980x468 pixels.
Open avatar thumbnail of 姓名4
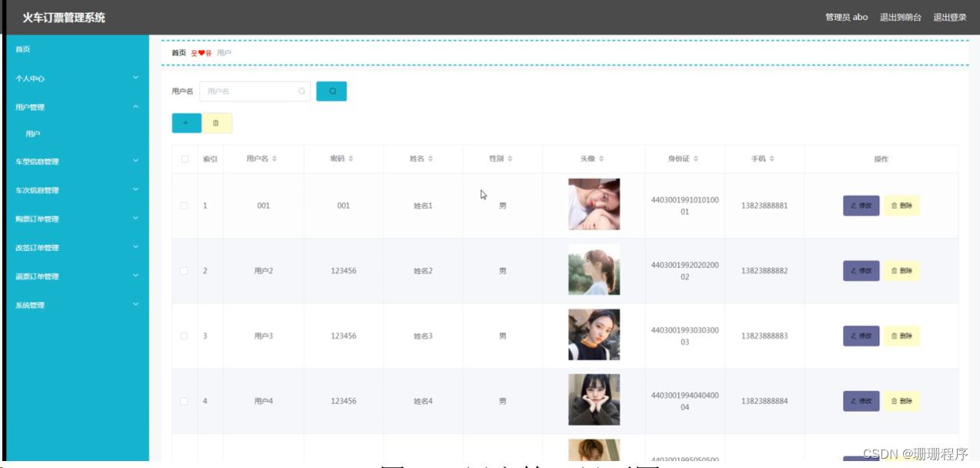(594, 399)
